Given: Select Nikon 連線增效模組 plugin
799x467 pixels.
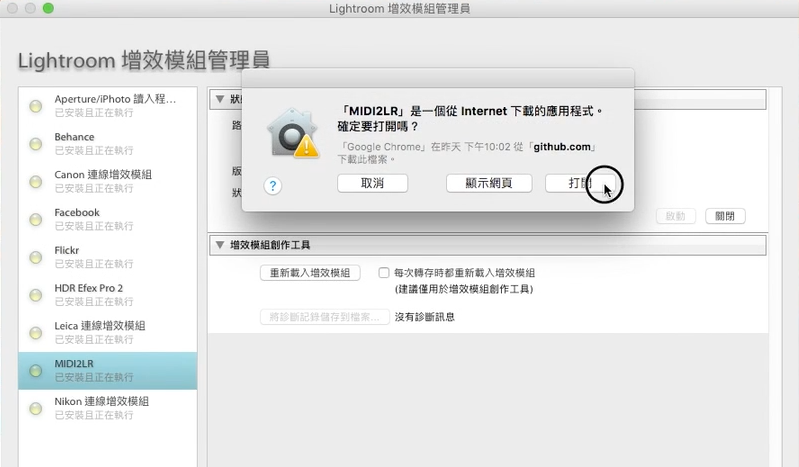Looking at the screenshot, I should (x=108, y=408).
